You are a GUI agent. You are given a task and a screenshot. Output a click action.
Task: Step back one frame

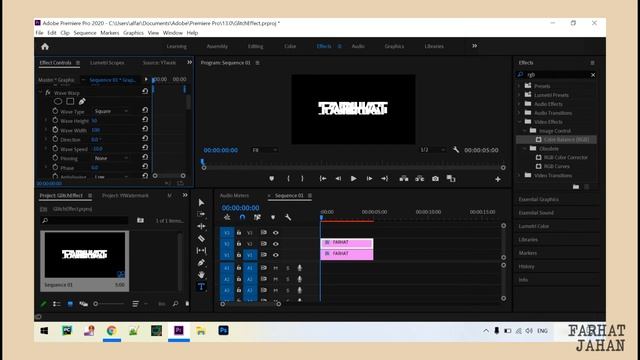(x=338, y=179)
